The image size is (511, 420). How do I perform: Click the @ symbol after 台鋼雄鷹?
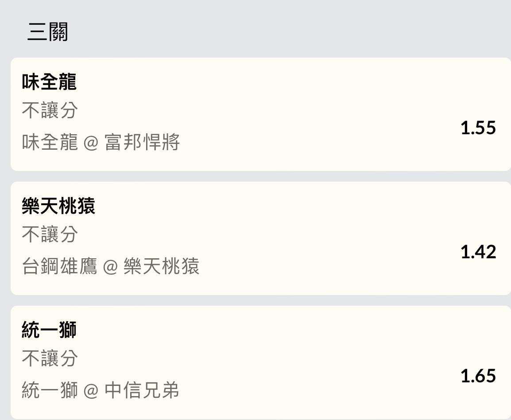(110, 267)
